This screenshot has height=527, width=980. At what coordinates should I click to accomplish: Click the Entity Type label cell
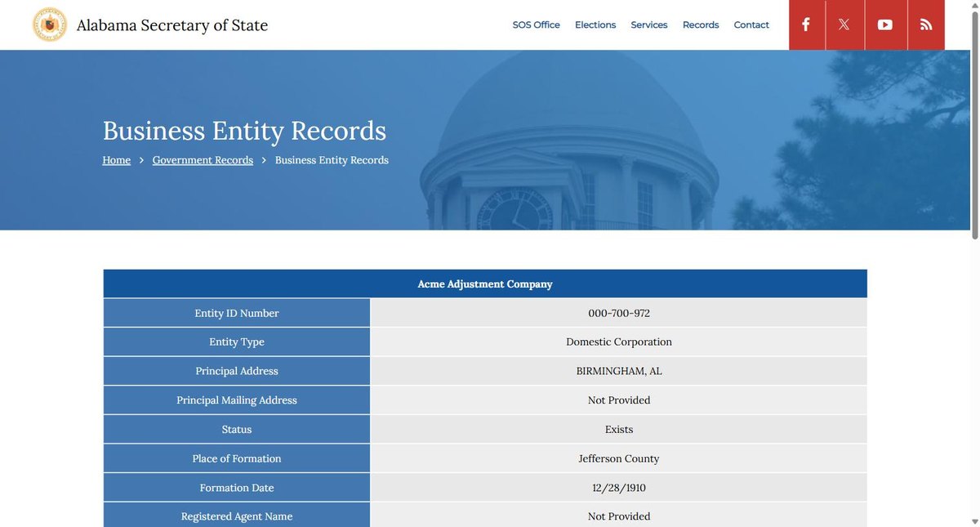(x=237, y=342)
